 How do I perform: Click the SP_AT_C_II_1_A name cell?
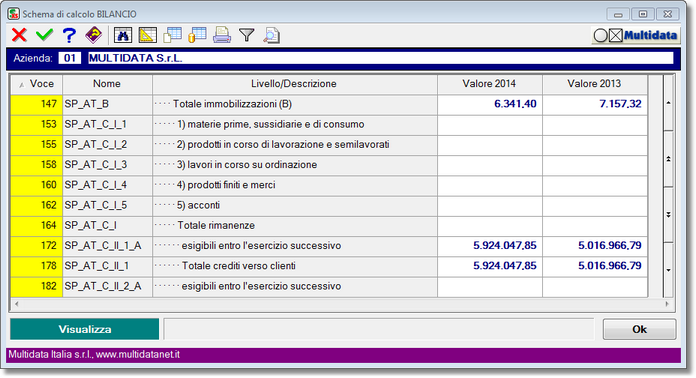tap(107, 246)
